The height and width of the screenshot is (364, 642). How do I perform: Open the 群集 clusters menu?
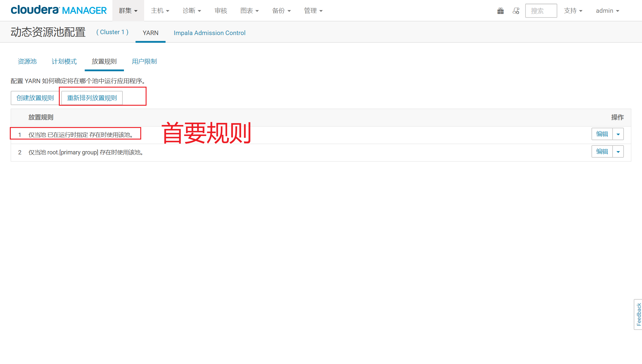[128, 11]
